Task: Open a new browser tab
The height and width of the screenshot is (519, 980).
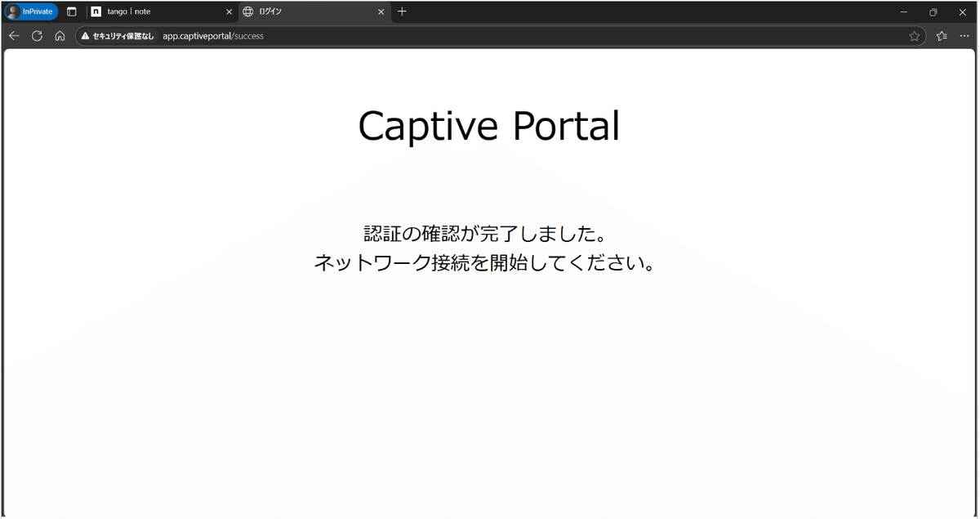Action: pyautogui.click(x=403, y=11)
